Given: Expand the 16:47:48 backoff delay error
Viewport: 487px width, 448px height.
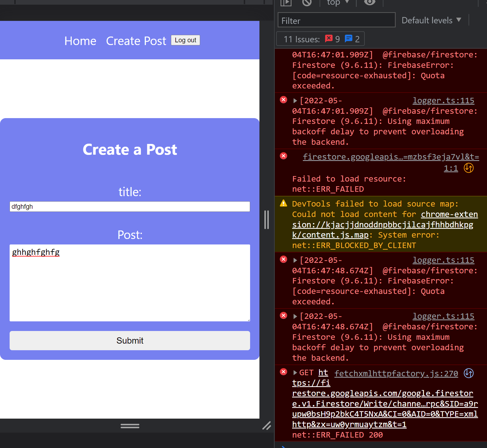Looking at the screenshot, I should click(295, 316).
